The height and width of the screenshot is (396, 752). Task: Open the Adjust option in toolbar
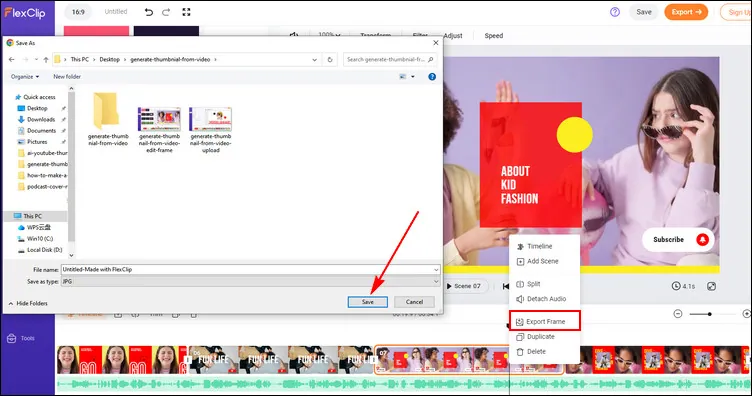pyautogui.click(x=453, y=35)
